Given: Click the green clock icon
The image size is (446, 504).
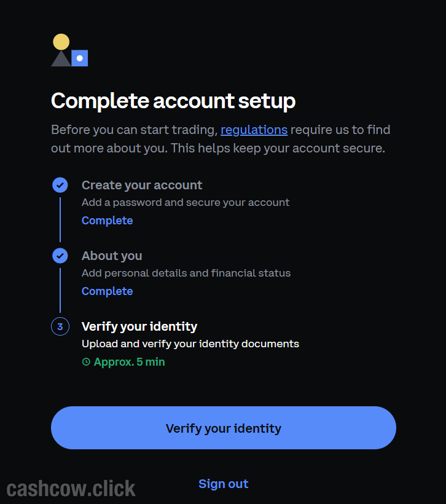Looking at the screenshot, I should [86, 362].
